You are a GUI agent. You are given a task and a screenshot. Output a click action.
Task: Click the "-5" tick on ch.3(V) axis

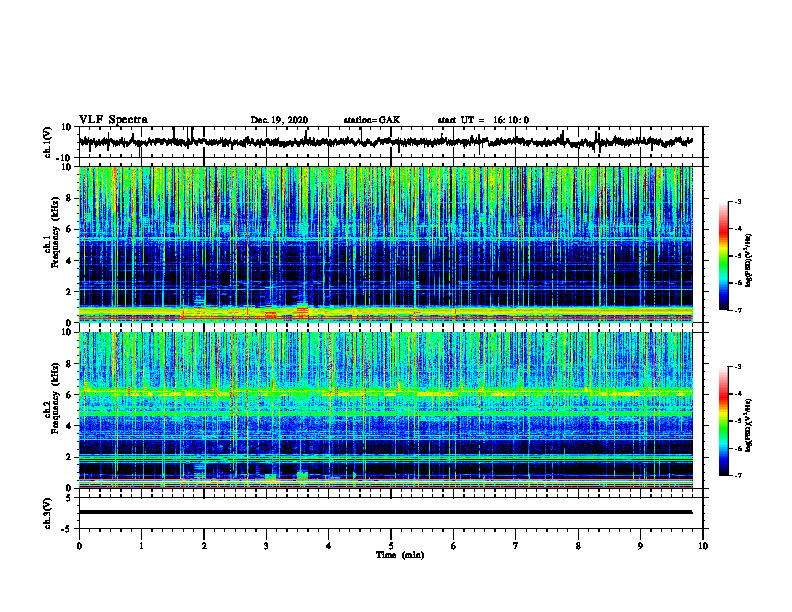point(68,529)
